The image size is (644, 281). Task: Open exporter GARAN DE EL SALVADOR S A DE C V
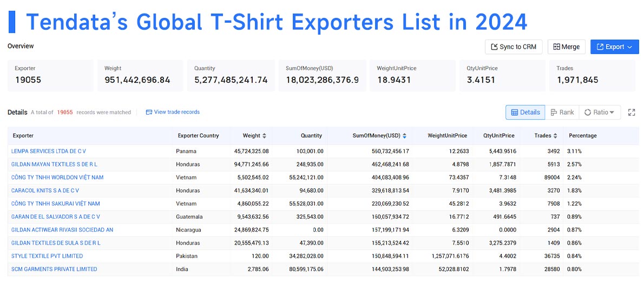[55, 217]
